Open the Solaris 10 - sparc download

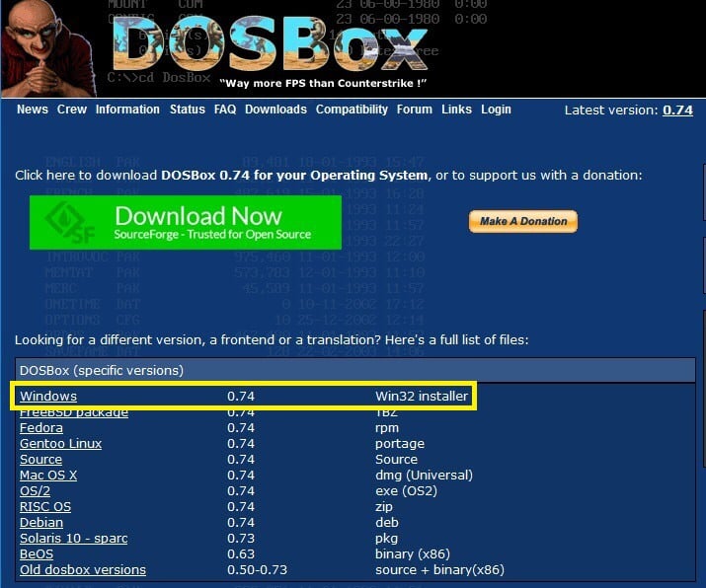click(x=74, y=538)
